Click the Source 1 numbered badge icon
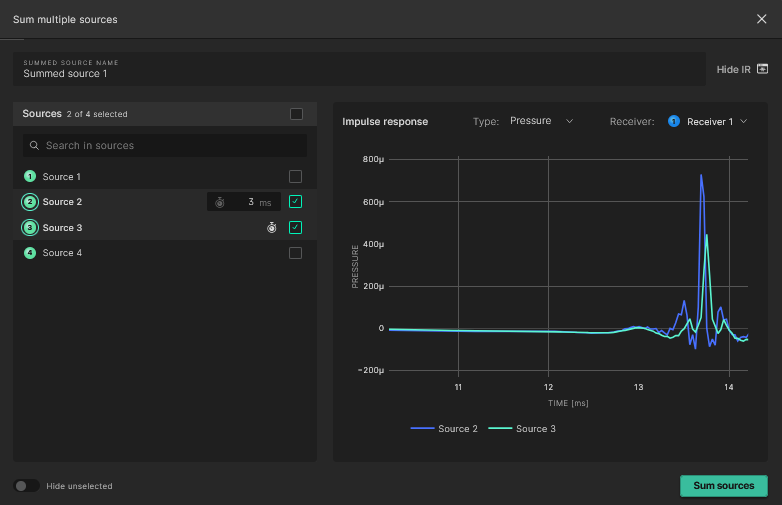Screen dimensions: 782x505 point(30,177)
